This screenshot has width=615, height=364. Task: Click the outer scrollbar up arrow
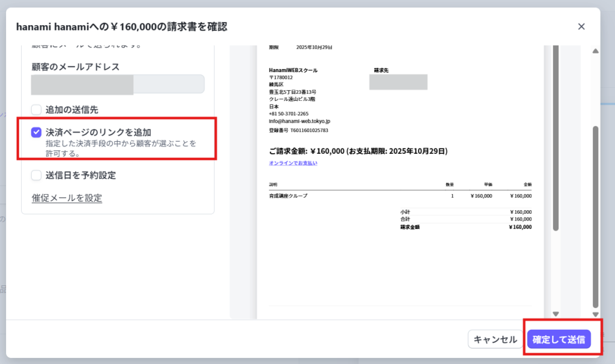tap(595, 52)
